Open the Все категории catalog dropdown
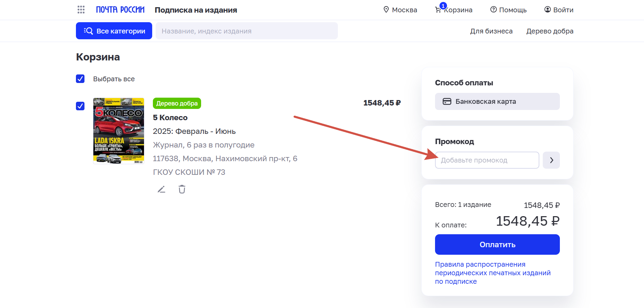This screenshot has width=644, height=308. click(114, 31)
